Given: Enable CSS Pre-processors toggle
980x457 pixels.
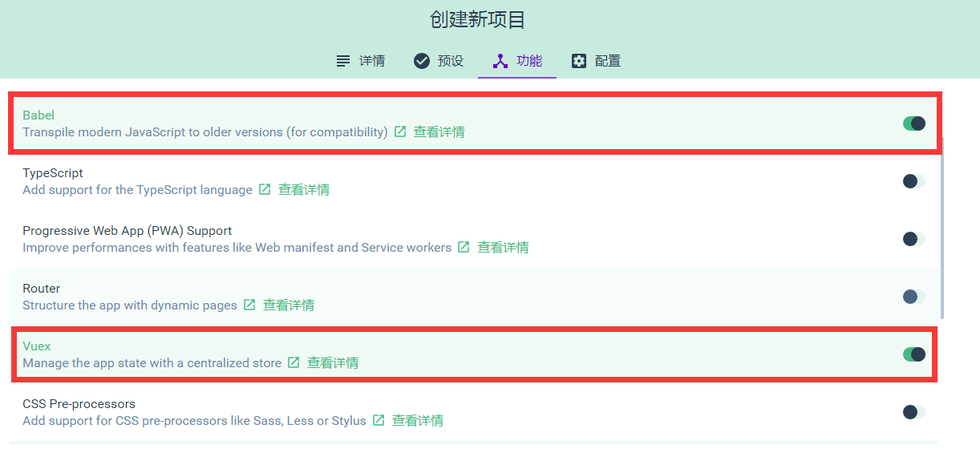Looking at the screenshot, I should point(913,412).
